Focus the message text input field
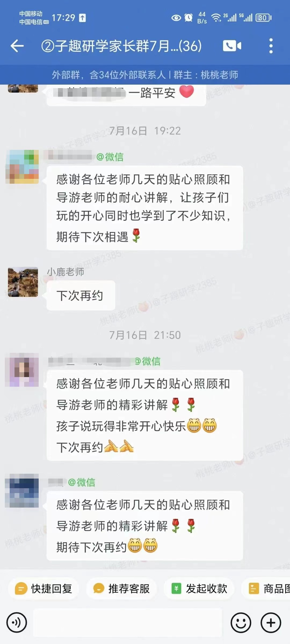The height and width of the screenshot is (644, 290). click(128, 622)
